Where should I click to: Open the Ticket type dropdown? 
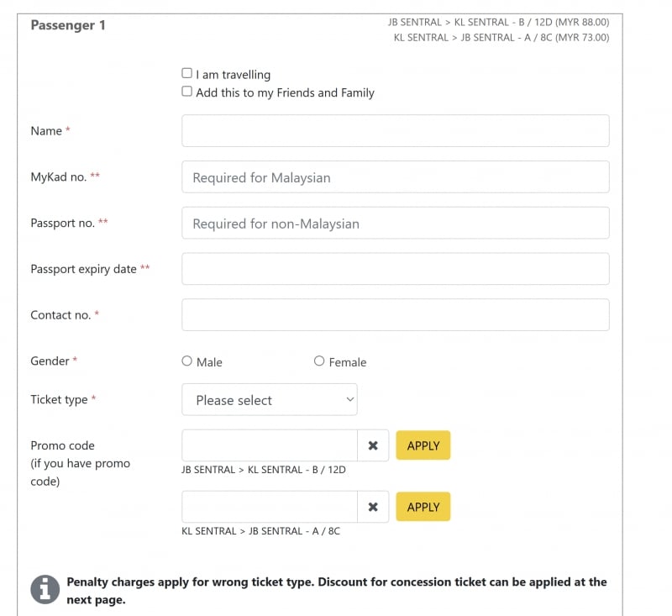[269, 400]
